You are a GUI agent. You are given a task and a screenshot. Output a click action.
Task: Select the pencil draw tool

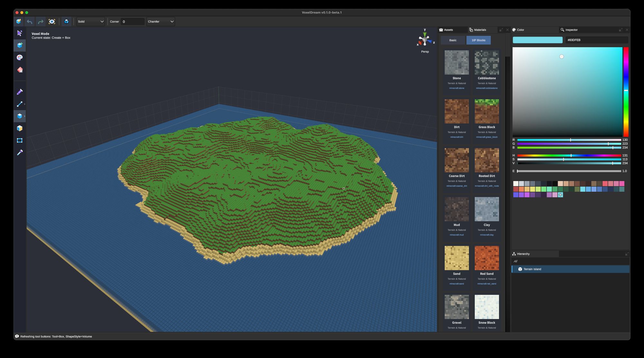(x=20, y=92)
